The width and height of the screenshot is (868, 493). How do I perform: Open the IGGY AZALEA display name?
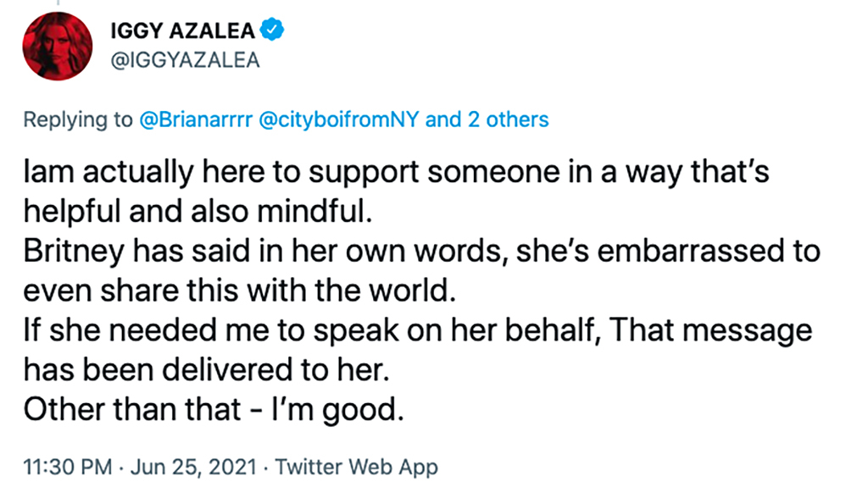[x=181, y=31]
